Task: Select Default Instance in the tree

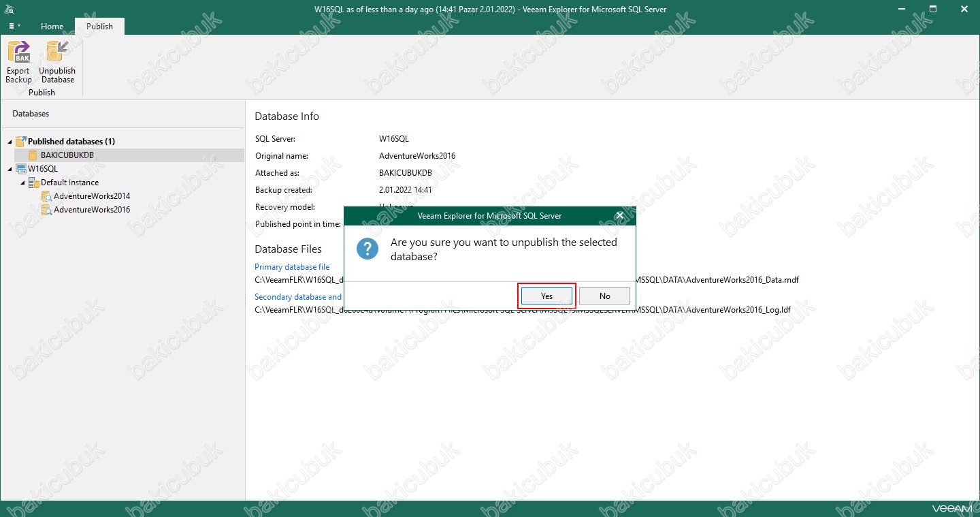Action: coord(69,183)
